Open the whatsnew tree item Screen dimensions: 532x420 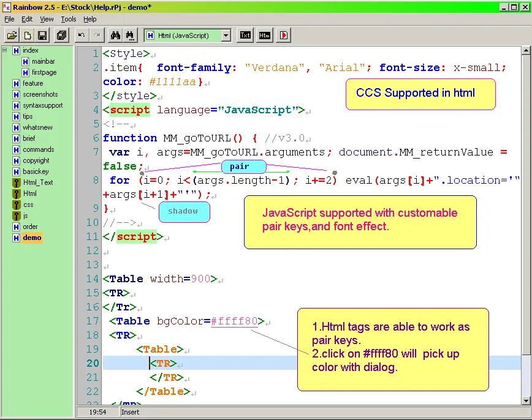click(37, 127)
